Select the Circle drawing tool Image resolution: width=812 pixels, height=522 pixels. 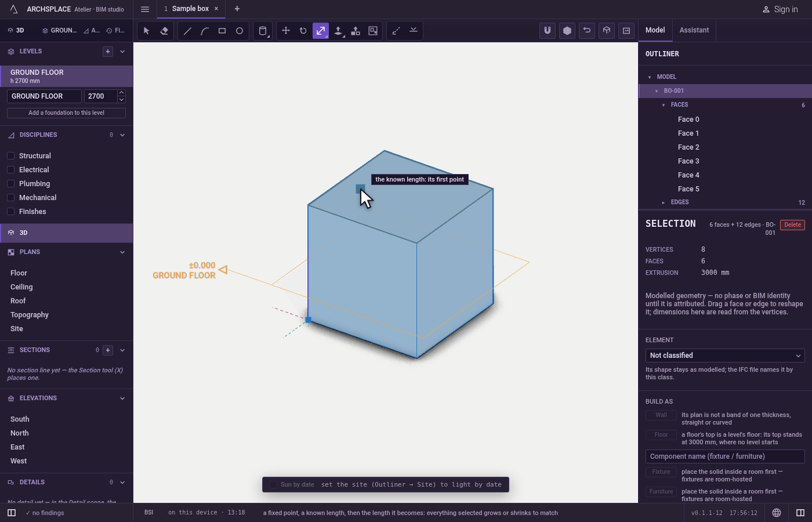240,31
